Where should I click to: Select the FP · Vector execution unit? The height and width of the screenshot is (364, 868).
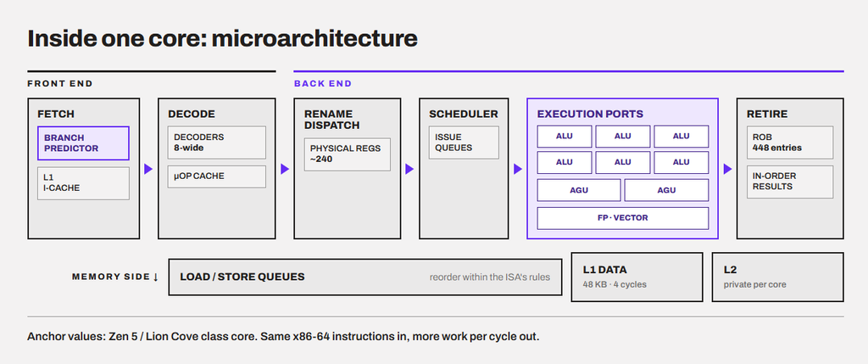coord(623,218)
